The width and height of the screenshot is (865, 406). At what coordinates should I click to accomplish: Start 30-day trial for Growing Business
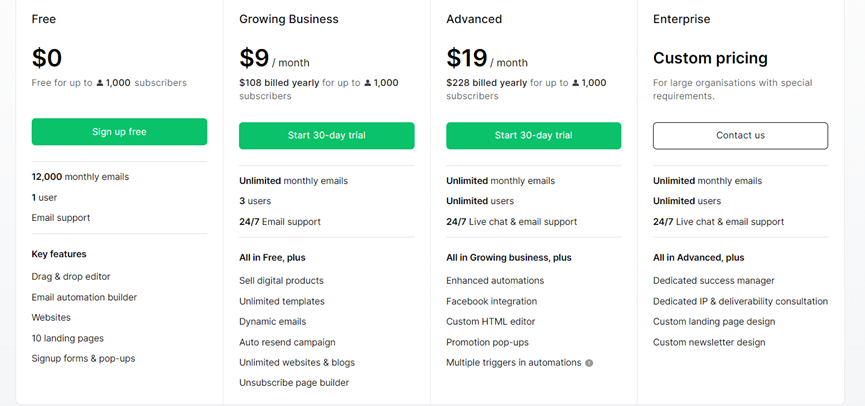click(x=326, y=136)
